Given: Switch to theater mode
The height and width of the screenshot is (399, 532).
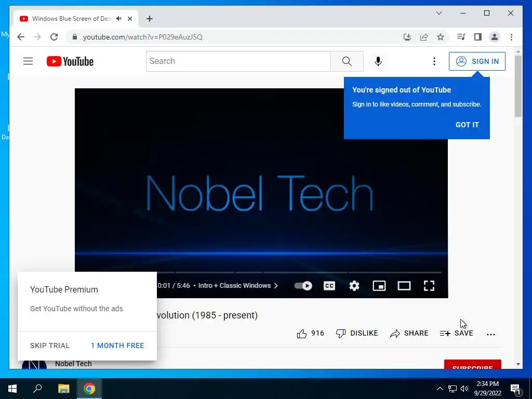Looking at the screenshot, I should (404, 286).
